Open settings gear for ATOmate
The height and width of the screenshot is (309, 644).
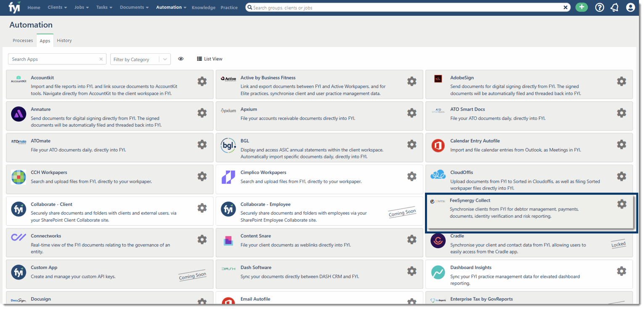[202, 144]
